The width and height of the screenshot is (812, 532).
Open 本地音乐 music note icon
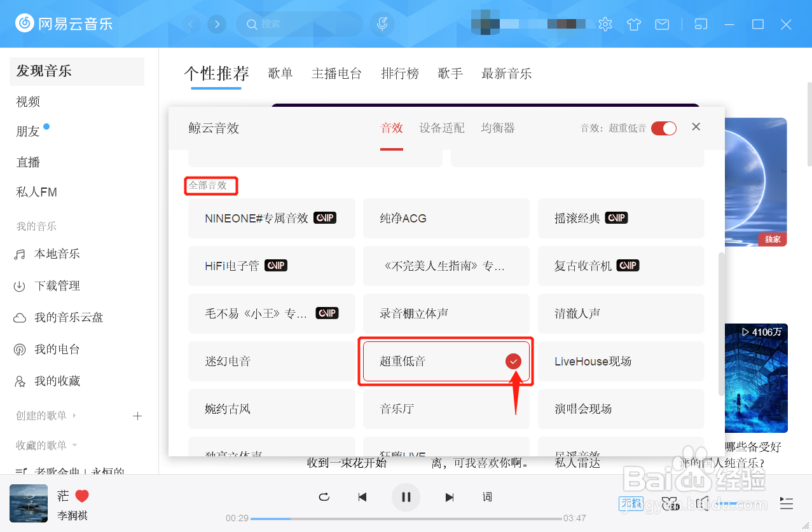coord(20,254)
